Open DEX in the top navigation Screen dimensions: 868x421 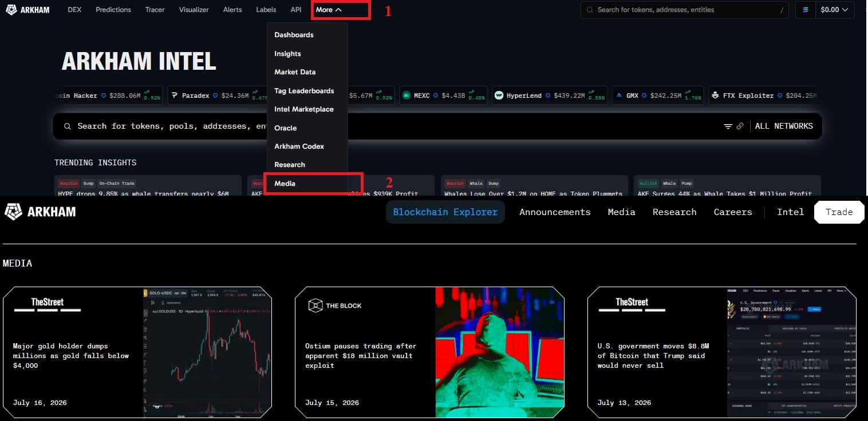click(74, 10)
